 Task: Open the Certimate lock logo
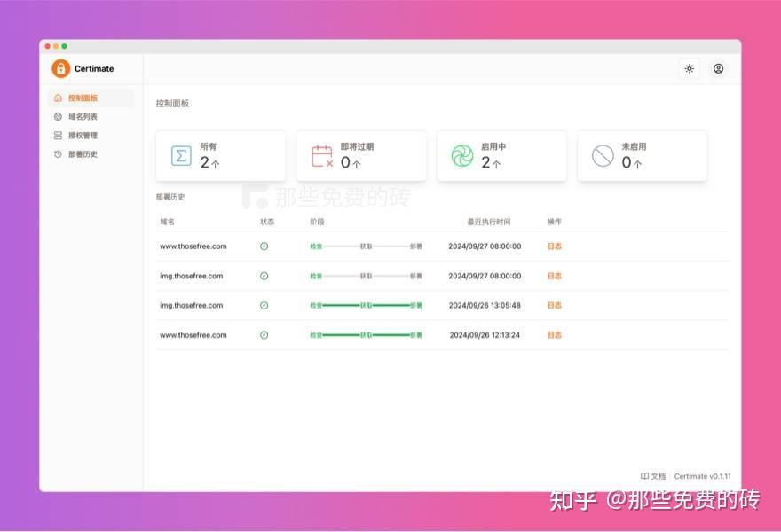(x=60, y=68)
